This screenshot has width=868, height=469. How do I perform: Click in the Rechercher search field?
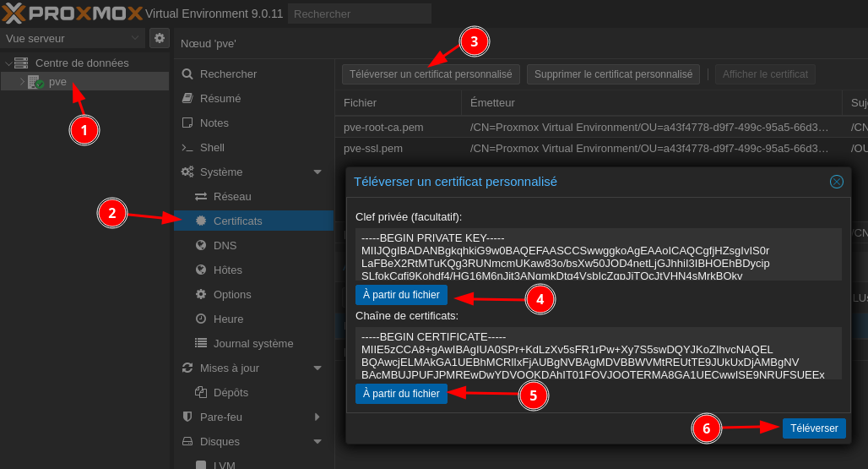[x=359, y=14]
